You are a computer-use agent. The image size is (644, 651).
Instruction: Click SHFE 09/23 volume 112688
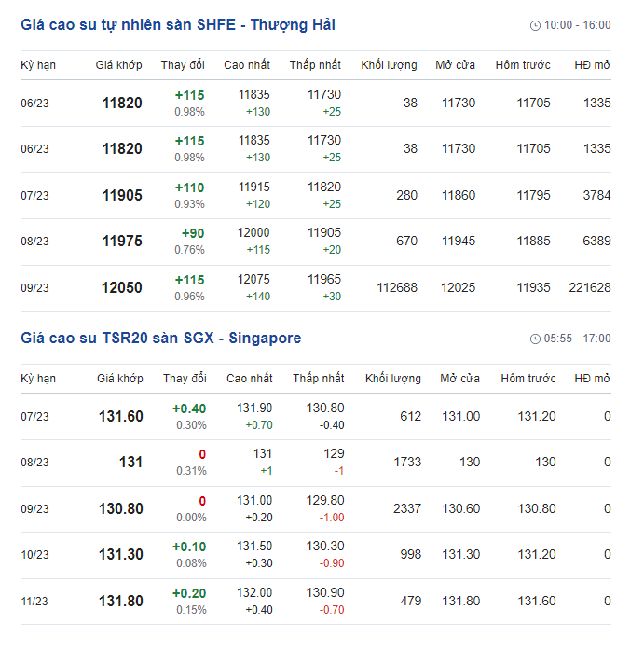[397, 287]
